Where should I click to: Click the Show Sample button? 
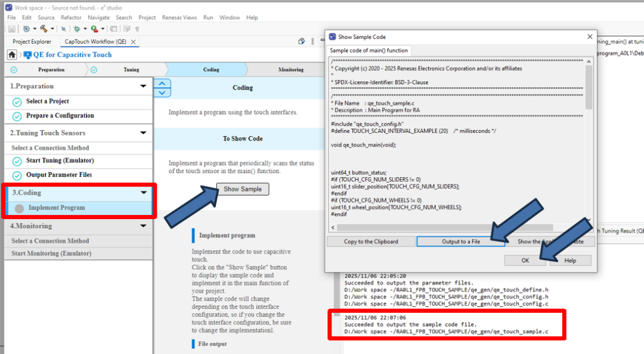(x=243, y=189)
